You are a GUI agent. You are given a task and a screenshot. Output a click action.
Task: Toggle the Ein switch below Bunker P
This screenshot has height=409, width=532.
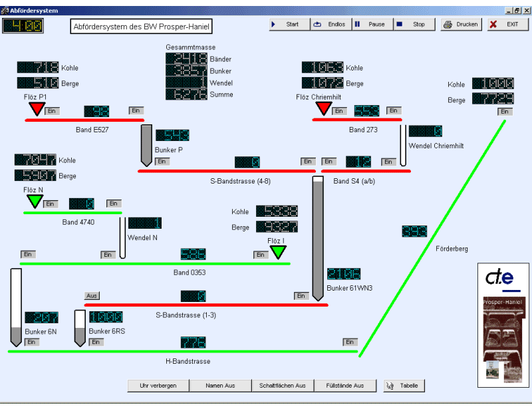162,162
